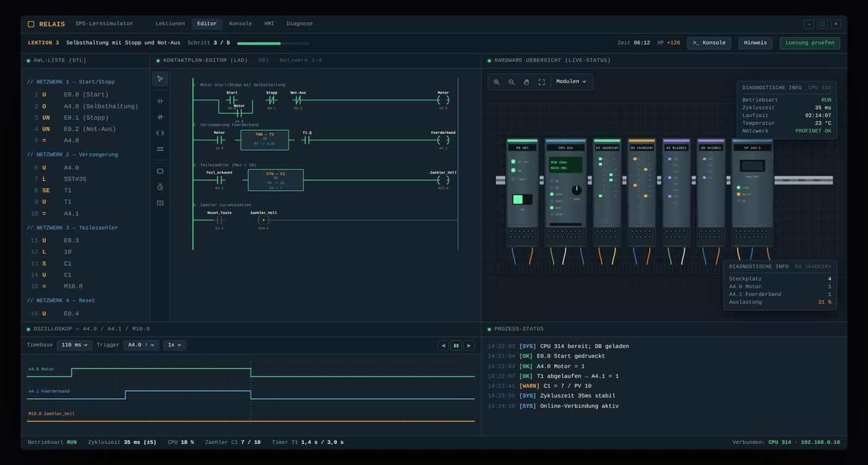868x465 pixels.
Task: Select the TON – T1 timer block
Action: pyautogui.click(x=265, y=140)
